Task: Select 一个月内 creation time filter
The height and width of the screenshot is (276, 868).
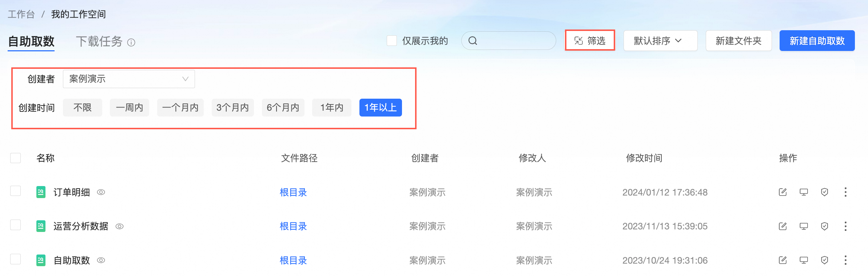Action: point(180,107)
